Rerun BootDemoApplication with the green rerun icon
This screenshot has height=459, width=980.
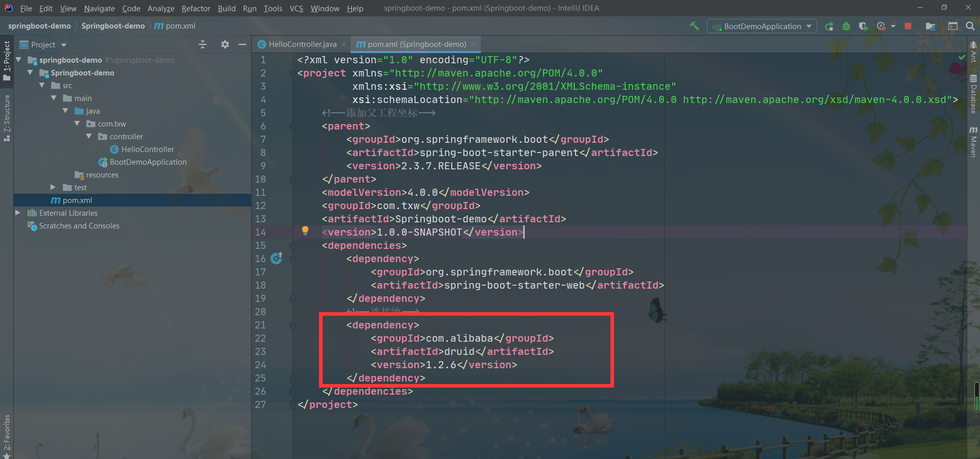click(x=829, y=26)
